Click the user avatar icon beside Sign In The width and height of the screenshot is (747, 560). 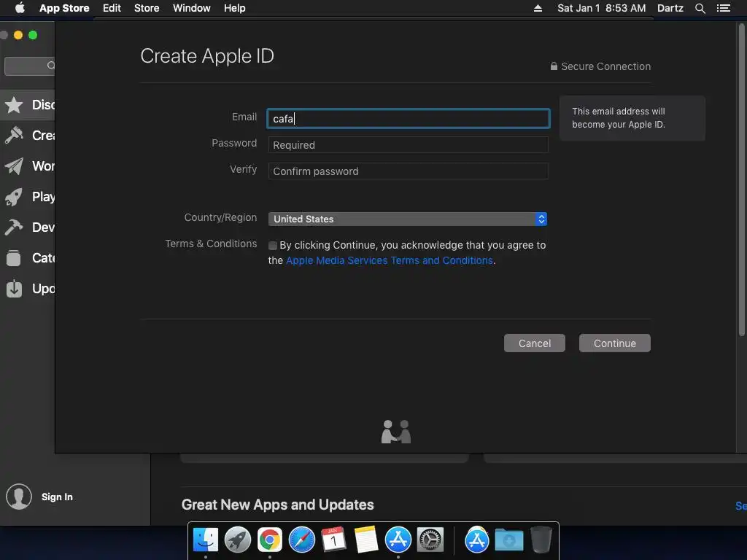19,497
